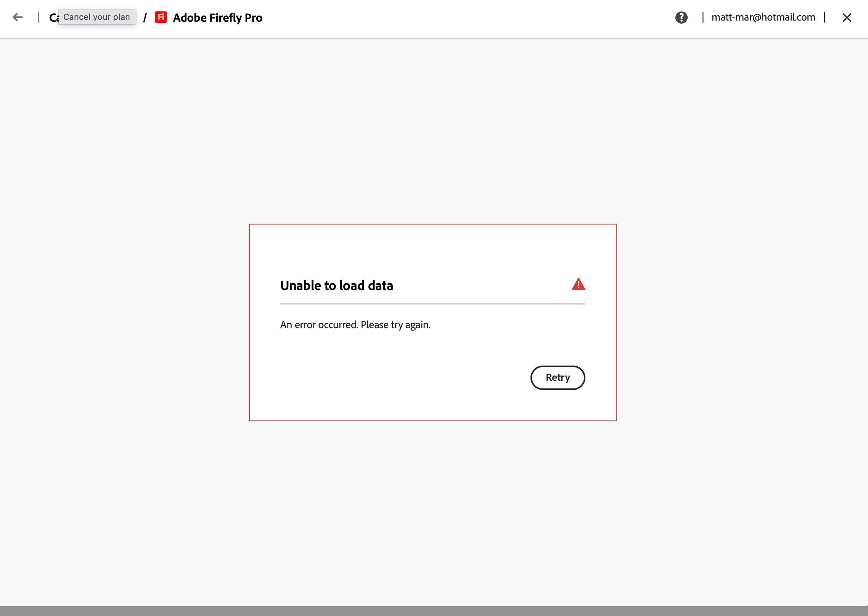Screen dimensions: 868x616
Task: Click the vertical separator after back arrow
Action: coord(39,18)
